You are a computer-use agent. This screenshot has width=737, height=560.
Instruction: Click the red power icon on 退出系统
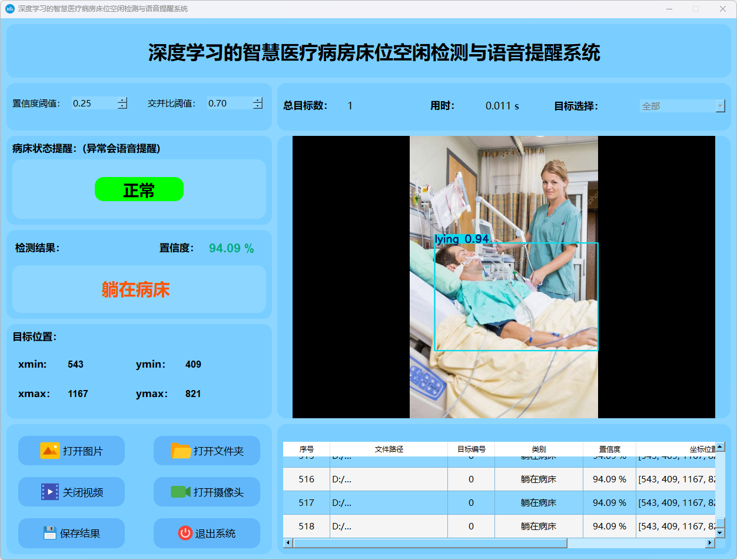click(185, 533)
